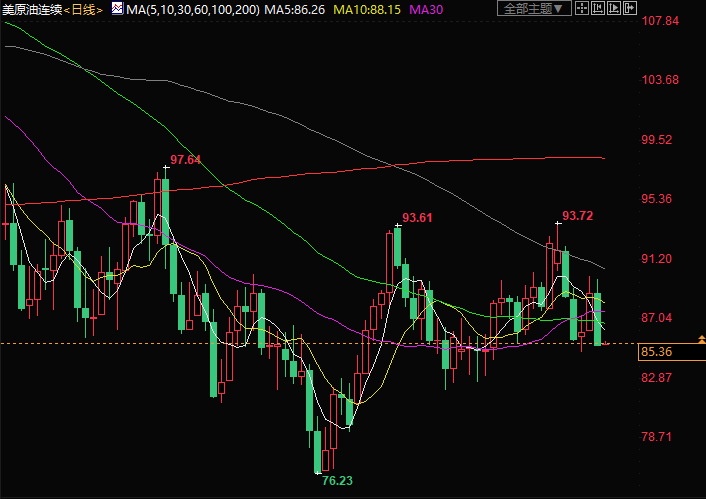Viewport: 706px width, 499px height.
Task: Click the 97.64 high price marker
Action: [185, 160]
